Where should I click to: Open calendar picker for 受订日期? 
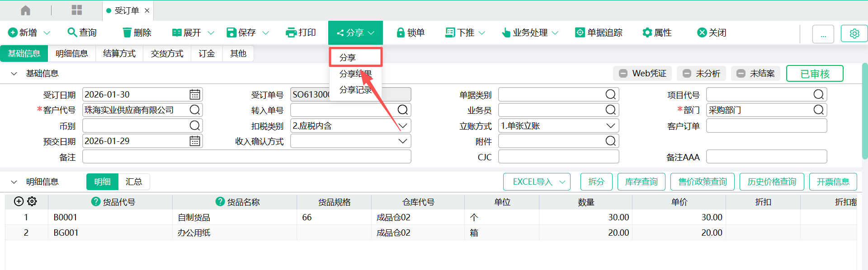(195, 95)
